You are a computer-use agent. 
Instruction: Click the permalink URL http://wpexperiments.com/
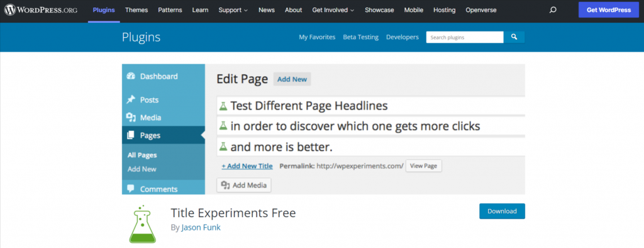point(360,166)
